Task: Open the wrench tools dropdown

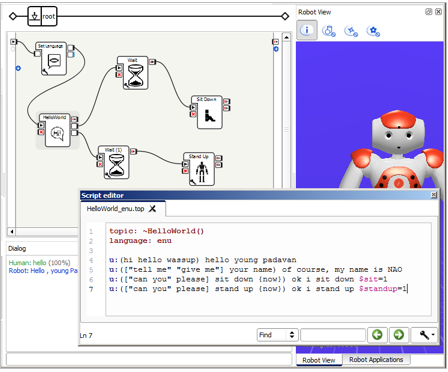Action: point(425,334)
